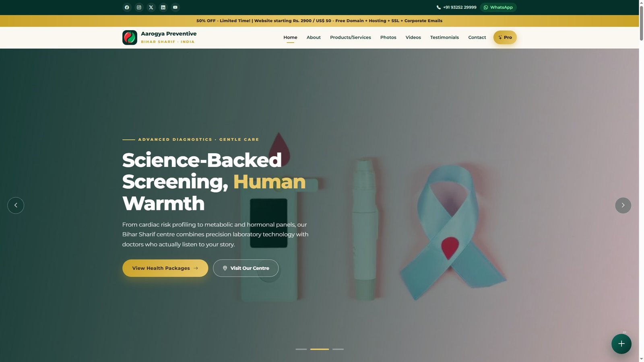Open the Videos menu item
644x362 pixels.
point(413,37)
